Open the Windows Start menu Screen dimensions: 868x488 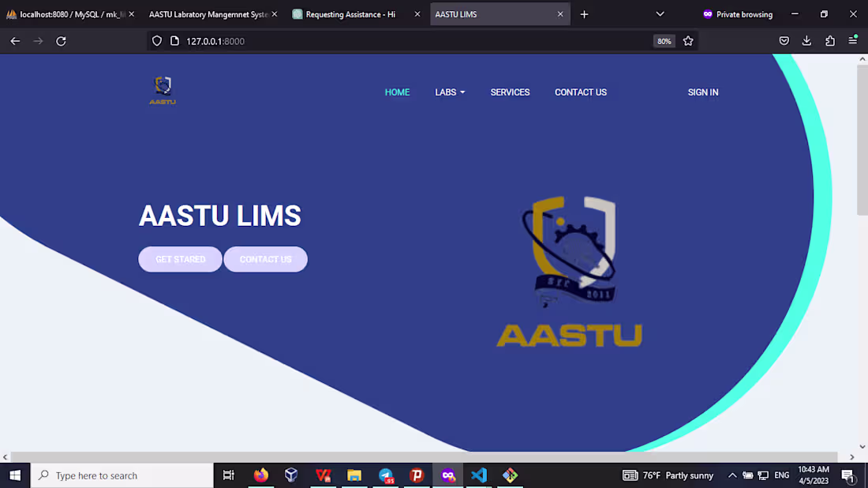coord(15,475)
